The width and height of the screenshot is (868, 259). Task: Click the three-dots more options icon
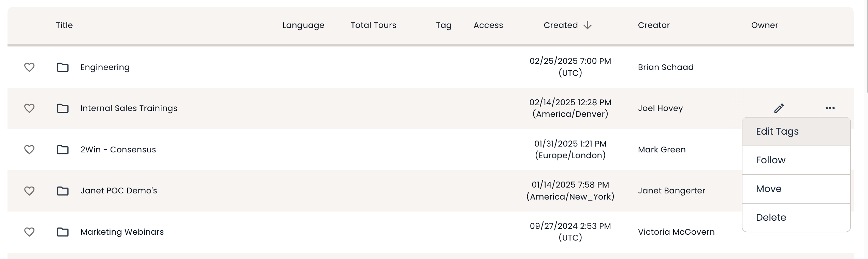(830, 108)
